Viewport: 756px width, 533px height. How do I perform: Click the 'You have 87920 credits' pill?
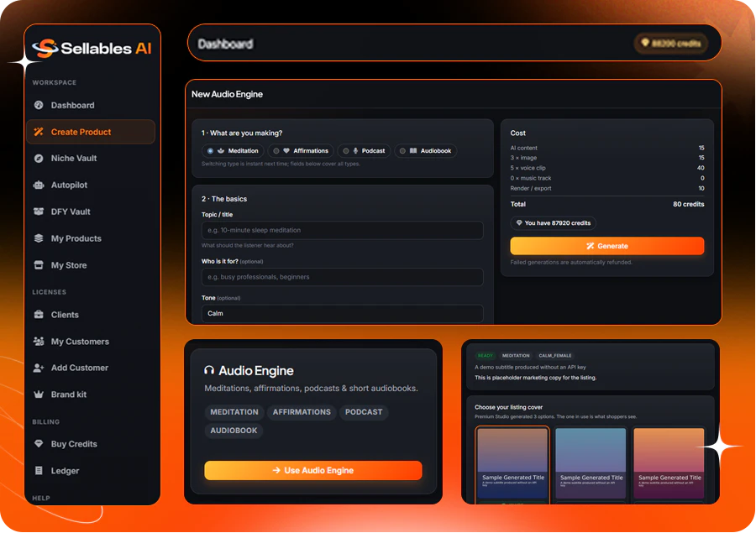[x=553, y=222]
